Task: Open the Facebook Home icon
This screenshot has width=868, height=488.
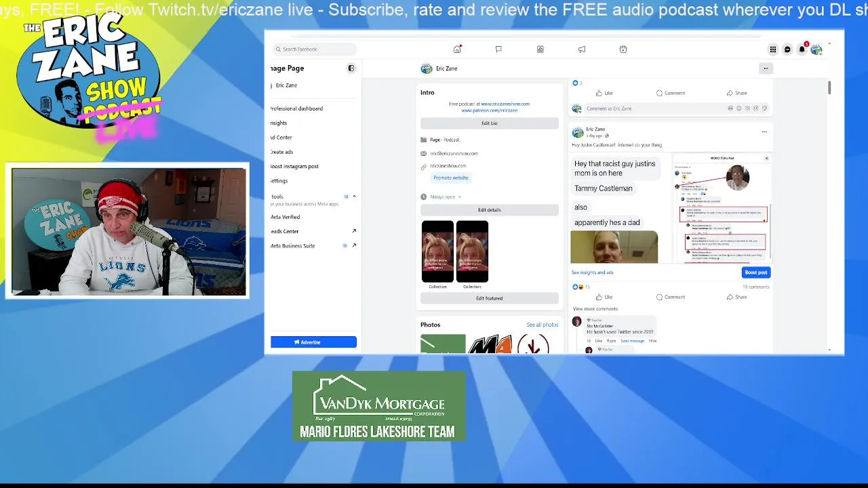Action: point(457,49)
